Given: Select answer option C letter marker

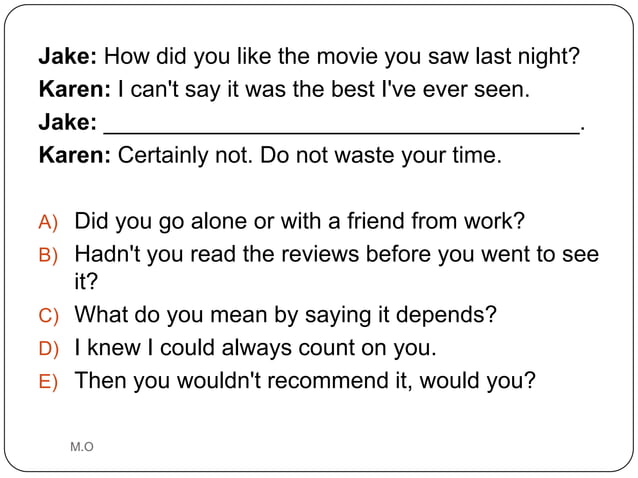Looking at the screenshot, I should [49, 316].
